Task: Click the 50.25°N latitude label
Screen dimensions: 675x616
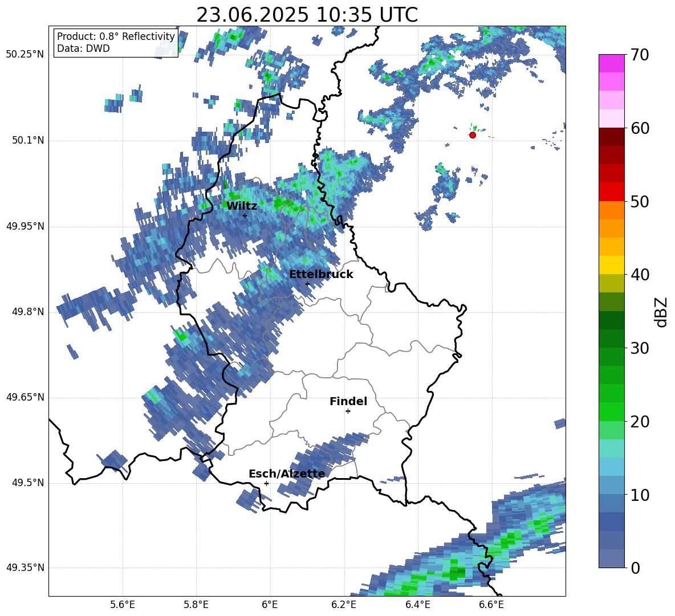Action: (x=25, y=55)
